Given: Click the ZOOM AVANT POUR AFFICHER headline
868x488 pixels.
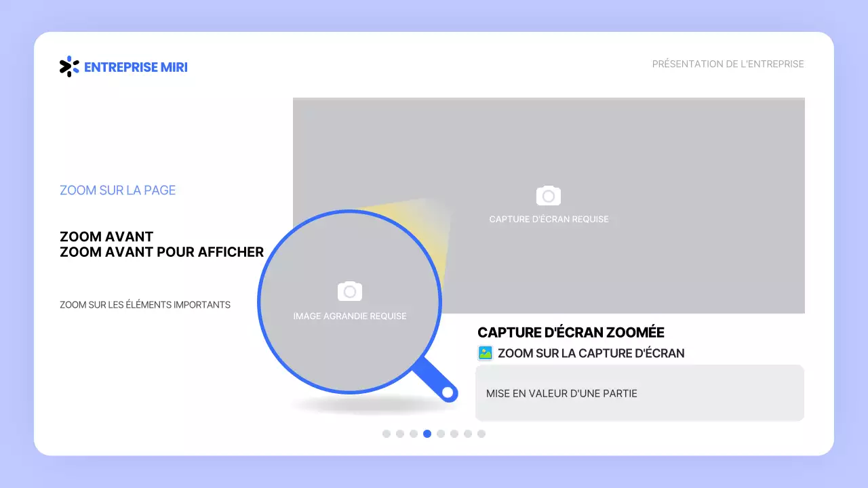Looking at the screenshot, I should (x=161, y=252).
